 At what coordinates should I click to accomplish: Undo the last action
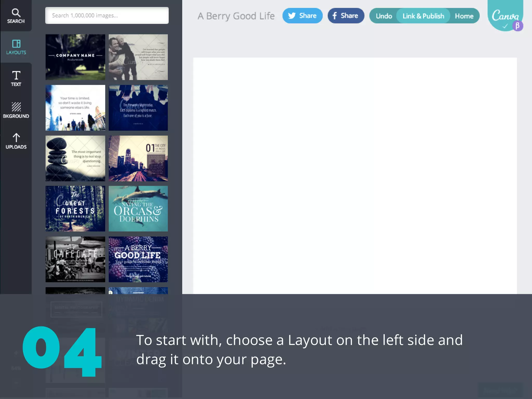(x=384, y=16)
